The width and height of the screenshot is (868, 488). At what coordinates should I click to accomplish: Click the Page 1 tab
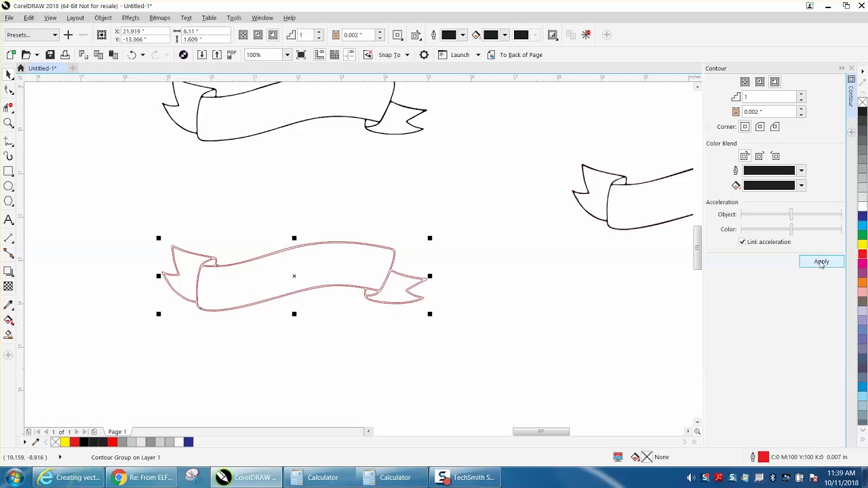(117, 432)
